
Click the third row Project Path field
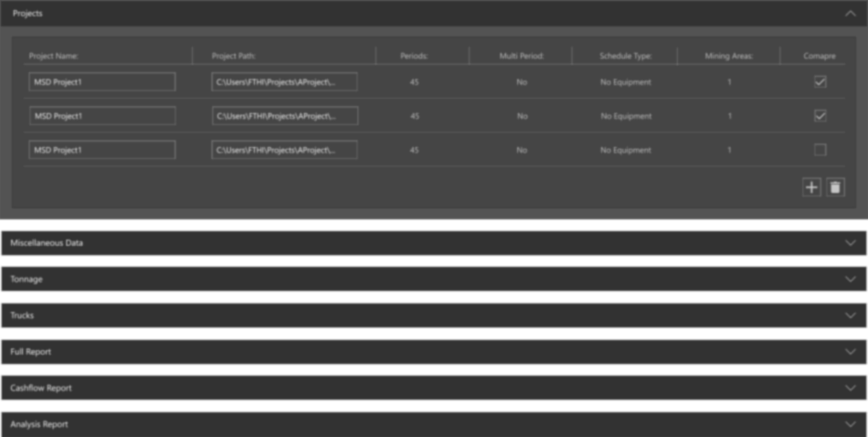284,150
